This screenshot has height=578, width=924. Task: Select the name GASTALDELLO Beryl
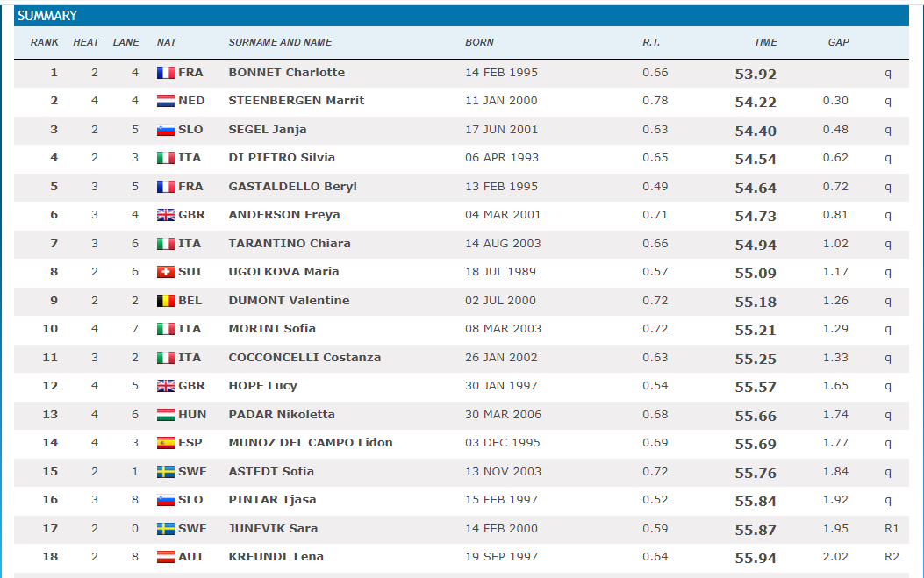click(292, 186)
